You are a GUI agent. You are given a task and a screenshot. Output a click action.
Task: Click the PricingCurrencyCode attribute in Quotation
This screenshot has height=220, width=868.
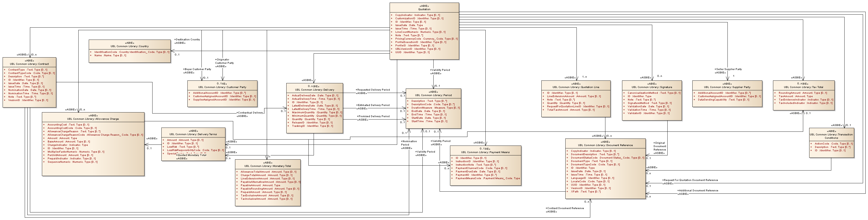(408, 39)
